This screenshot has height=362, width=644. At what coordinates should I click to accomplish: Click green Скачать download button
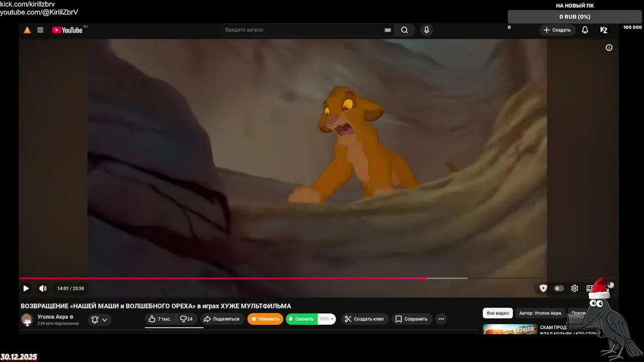tap(301, 319)
